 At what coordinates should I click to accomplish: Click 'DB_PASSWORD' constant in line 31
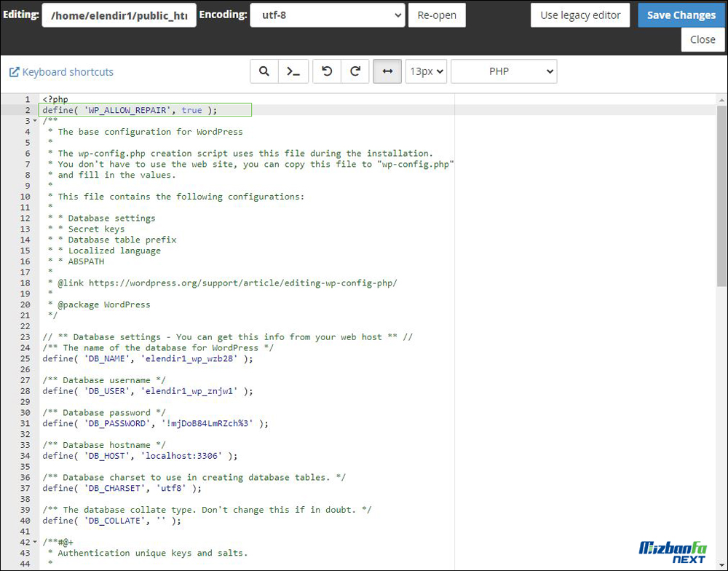tap(117, 423)
